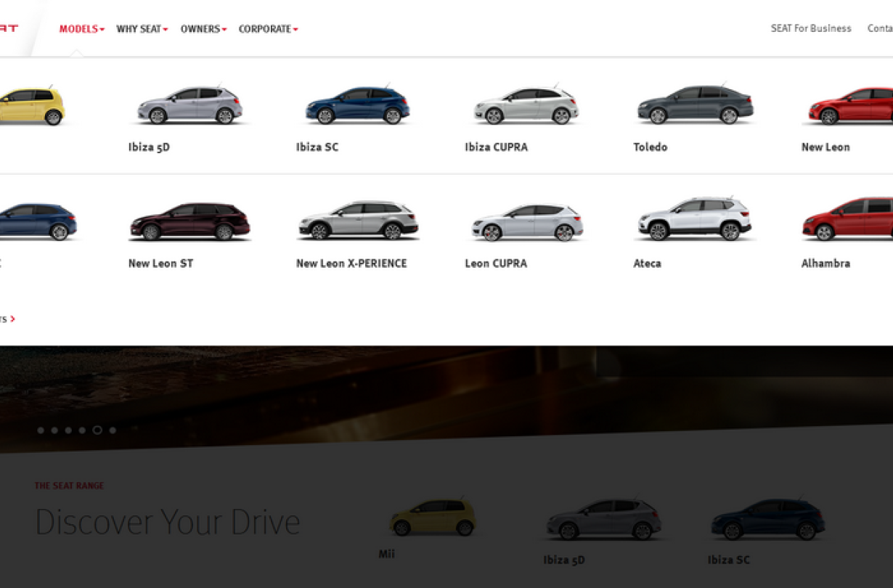Select the first carousel slide dot
This screenshot has width=893, height=588.
(x=41, y=430)
